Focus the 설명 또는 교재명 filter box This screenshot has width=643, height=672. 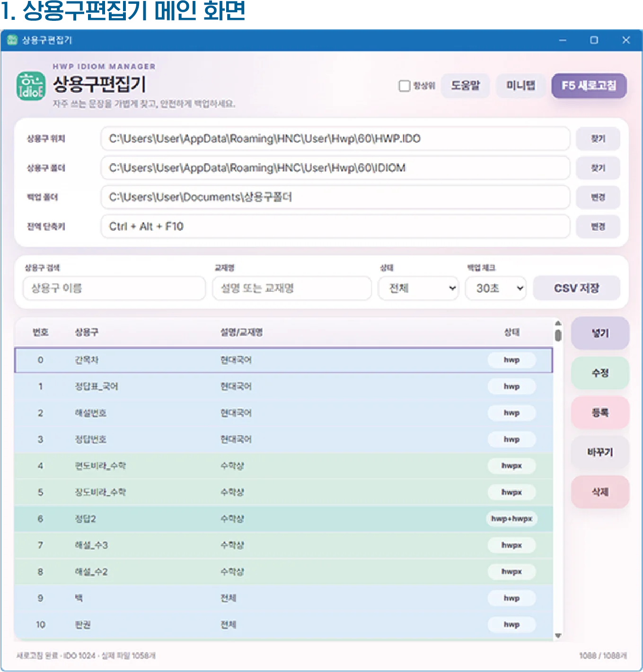(x=292, y=288)
